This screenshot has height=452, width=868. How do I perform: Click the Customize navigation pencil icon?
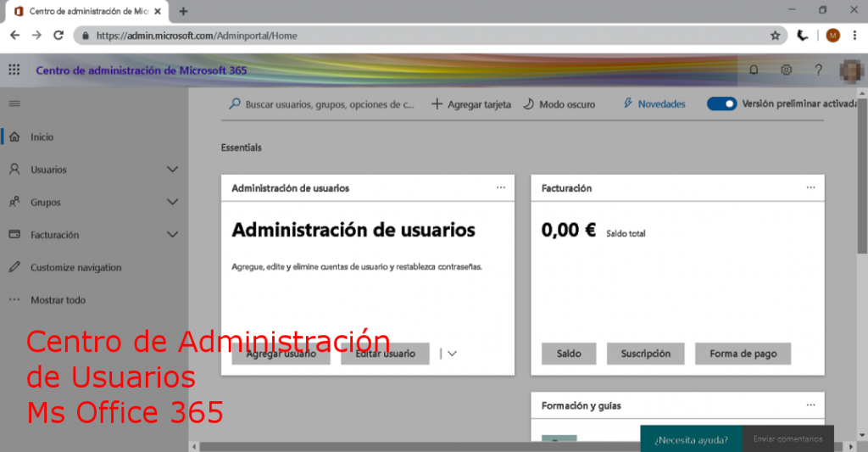pyautogui.click(x=14, y=267)
